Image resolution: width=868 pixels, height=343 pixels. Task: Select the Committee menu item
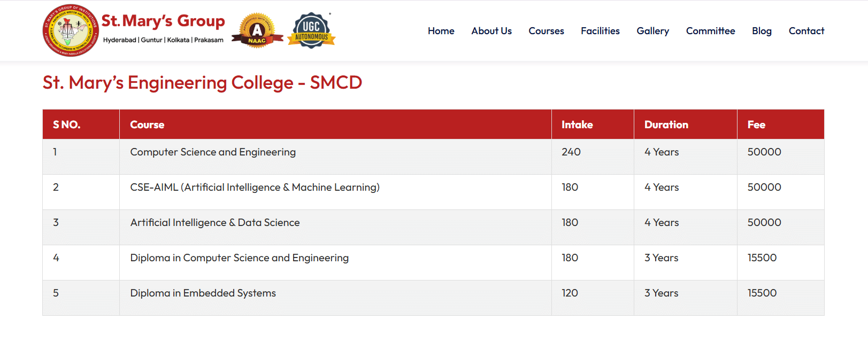point(710,31)
